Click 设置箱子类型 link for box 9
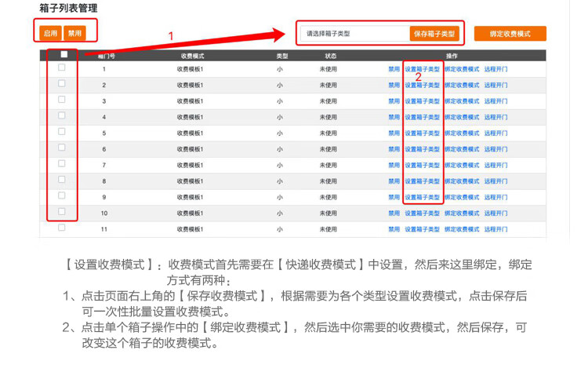 click(423, 198)
